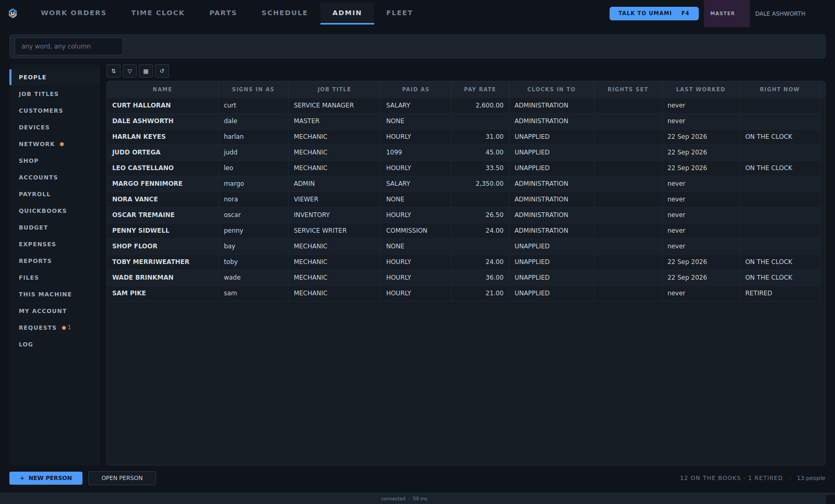This screenshot has width=835, height=504.
Task: Sort by the Pay Rate column header
Action: point(480,89)
